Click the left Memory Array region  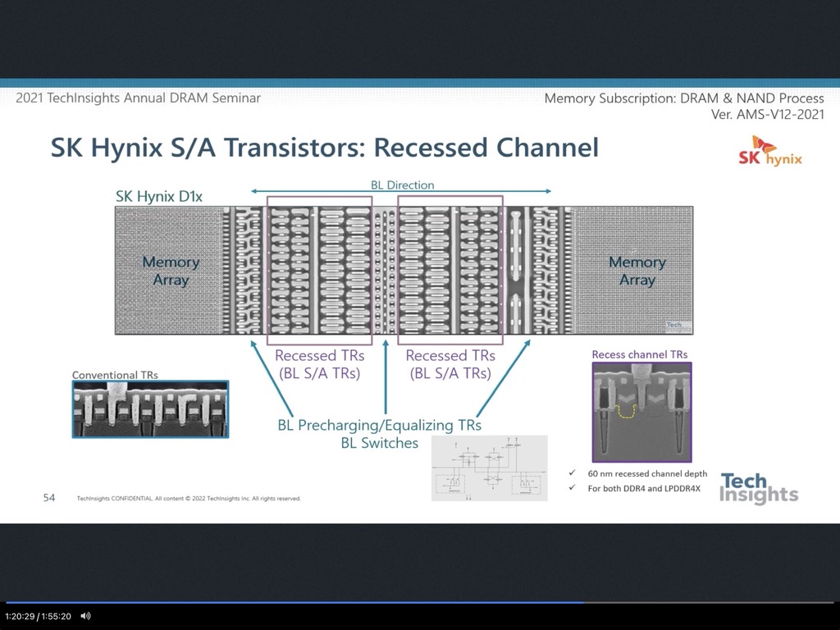(x=171, y=271)
